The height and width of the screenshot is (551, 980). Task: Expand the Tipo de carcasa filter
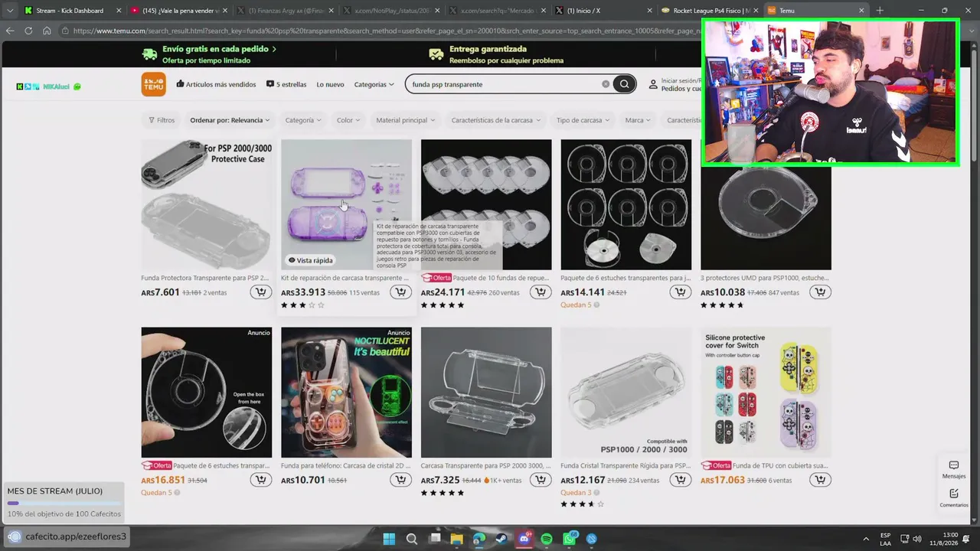[x=583, y=120]
